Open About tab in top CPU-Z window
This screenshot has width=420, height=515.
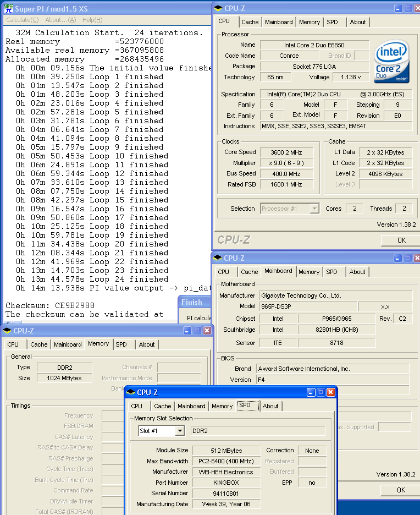tap(358, 22)
